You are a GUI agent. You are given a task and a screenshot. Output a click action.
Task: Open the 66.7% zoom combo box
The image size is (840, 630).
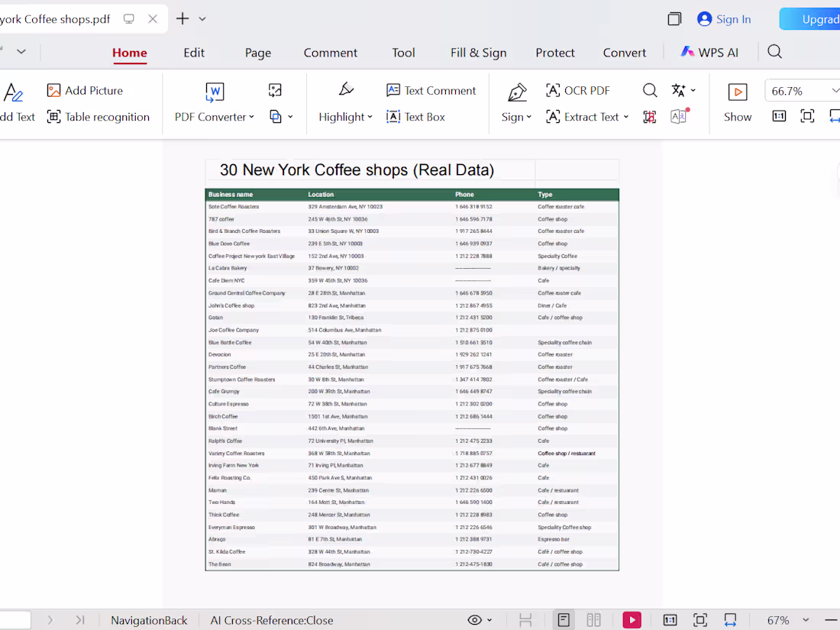click(801, 91)
